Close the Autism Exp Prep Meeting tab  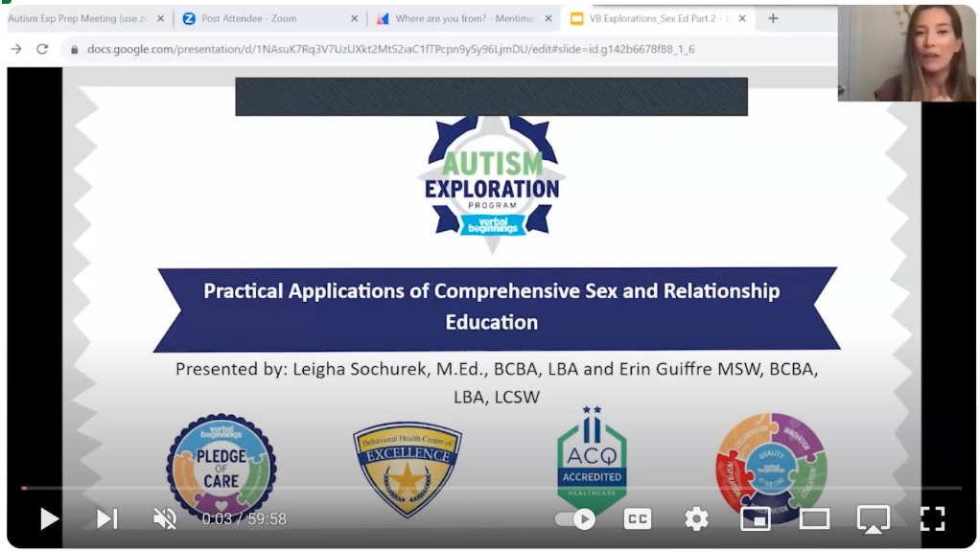tap(161, 19)
